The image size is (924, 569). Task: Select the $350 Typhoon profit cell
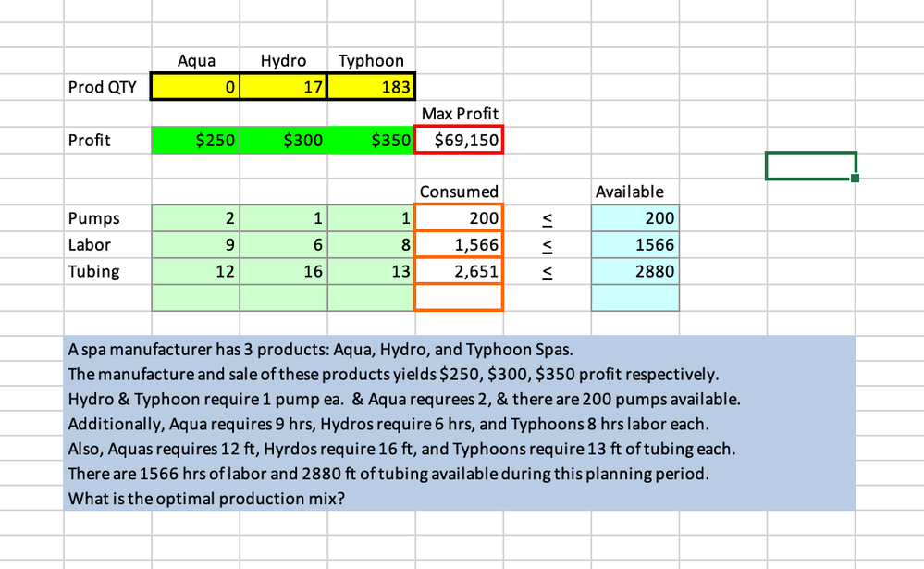pos(371,141)
